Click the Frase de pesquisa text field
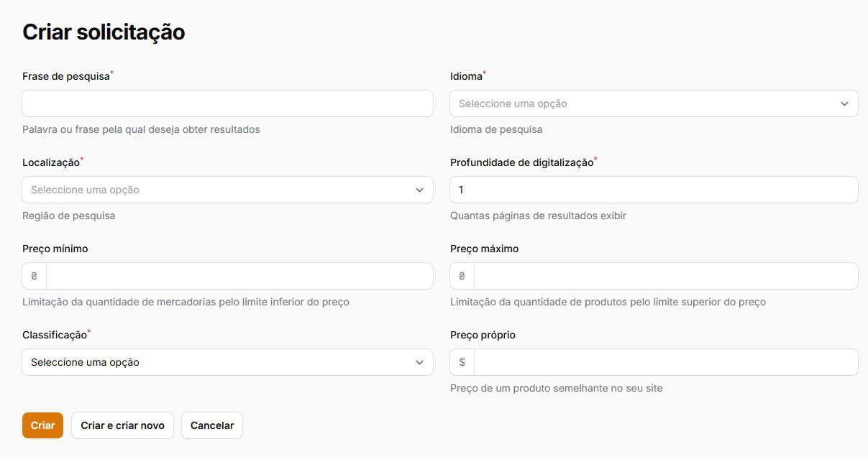Viewport: 868px width, 457px height. click(x=227, y=103)
